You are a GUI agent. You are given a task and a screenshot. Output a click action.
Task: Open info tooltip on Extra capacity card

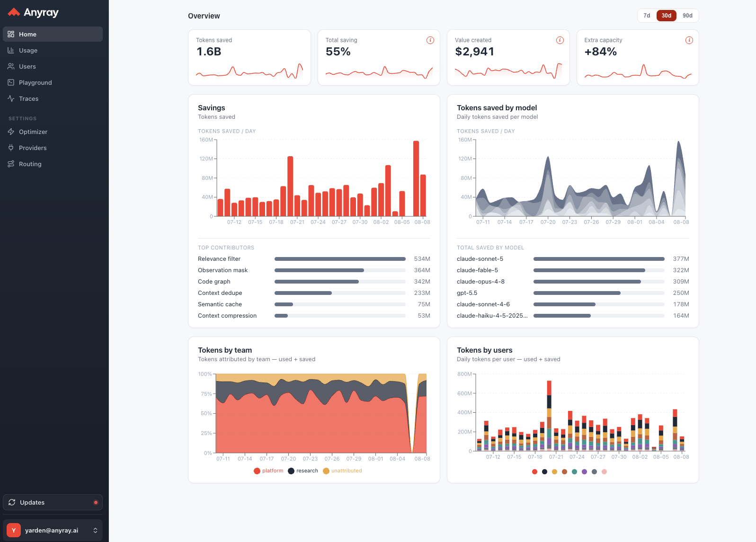689,40
